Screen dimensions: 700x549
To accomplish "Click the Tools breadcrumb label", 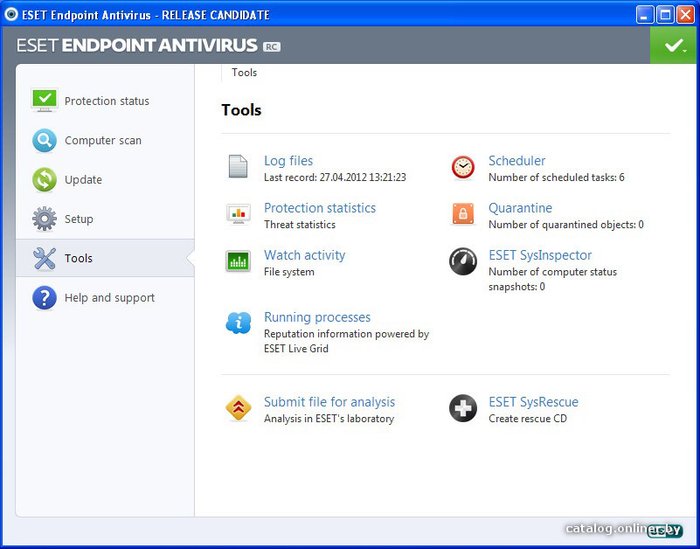I will coord(244,73).
